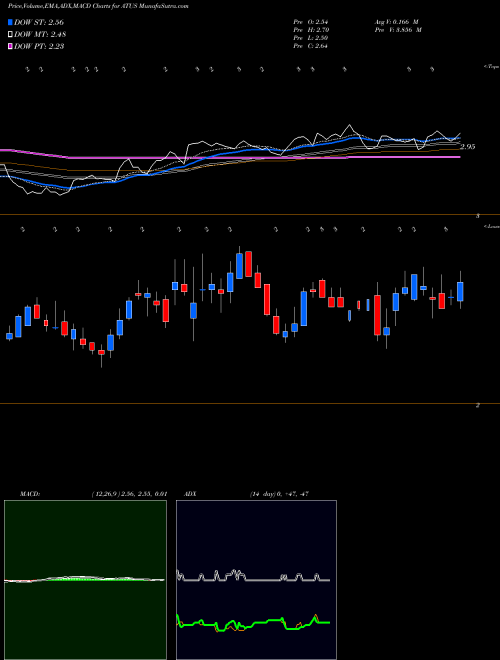Select the 'DOW PT: 2.23' legend label
The image size is (500, 660).
pyautogui.click(x=39, y=46)
